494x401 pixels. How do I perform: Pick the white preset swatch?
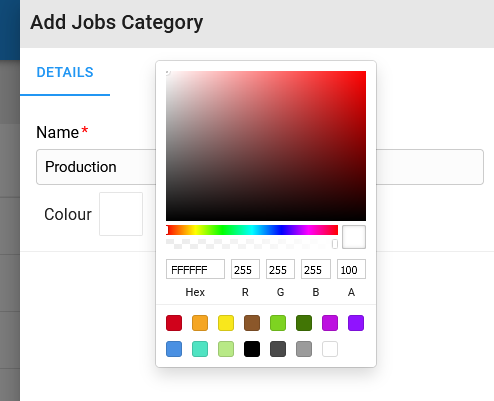330,349
